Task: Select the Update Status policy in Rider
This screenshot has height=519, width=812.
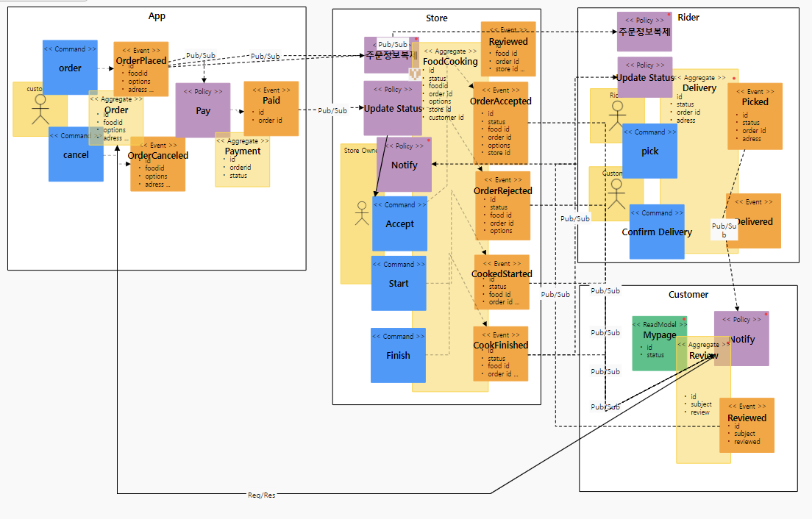Action: (645, 77)
